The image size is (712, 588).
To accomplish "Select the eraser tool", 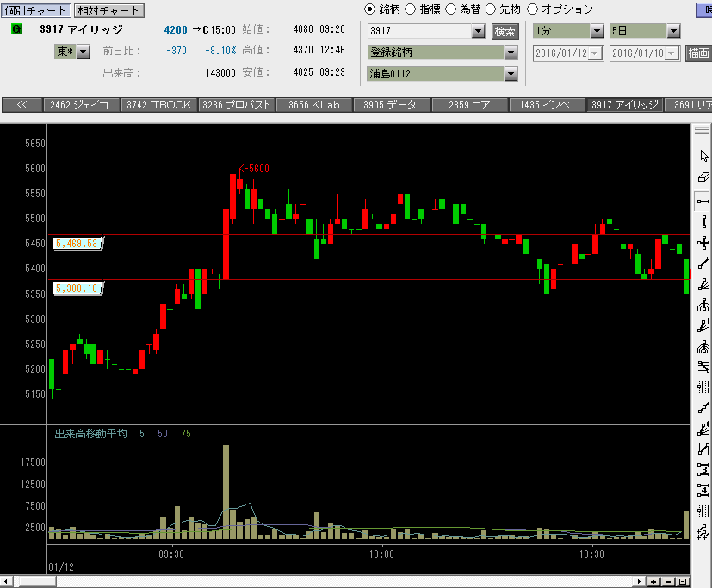I will point(703,177).
